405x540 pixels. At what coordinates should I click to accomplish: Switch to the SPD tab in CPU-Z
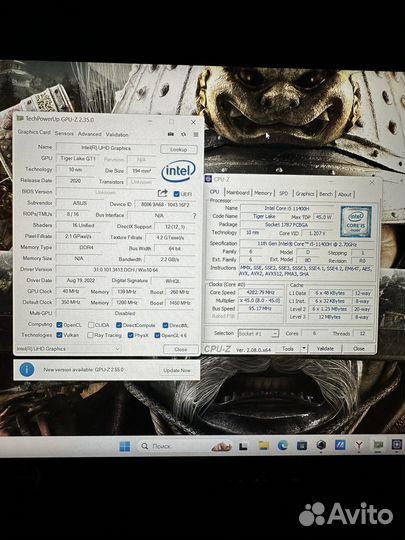coord(284,193)
